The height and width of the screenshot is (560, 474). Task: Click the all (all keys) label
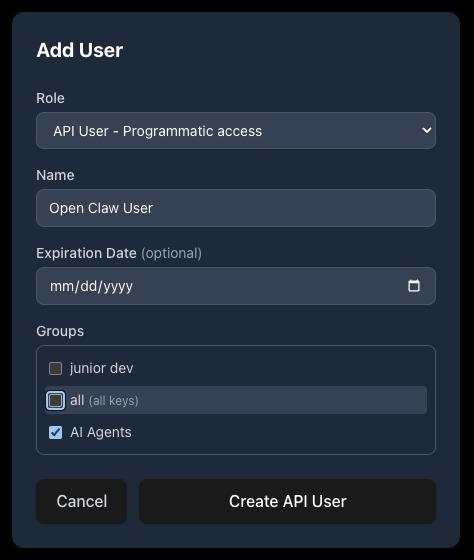click(x=104, y=400)
